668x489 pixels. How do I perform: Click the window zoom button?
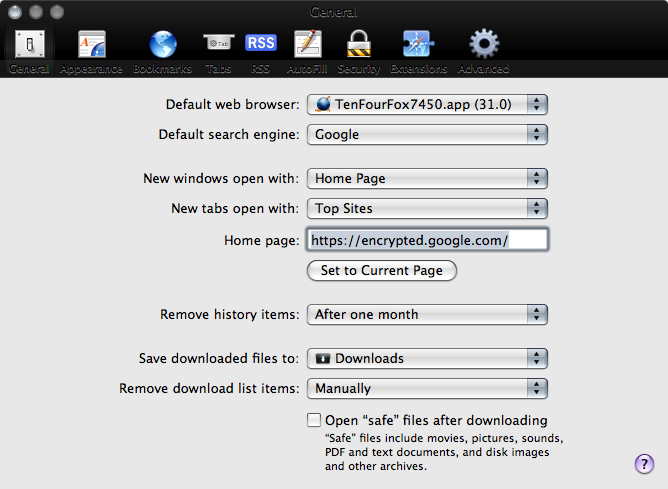coord(57,12)
